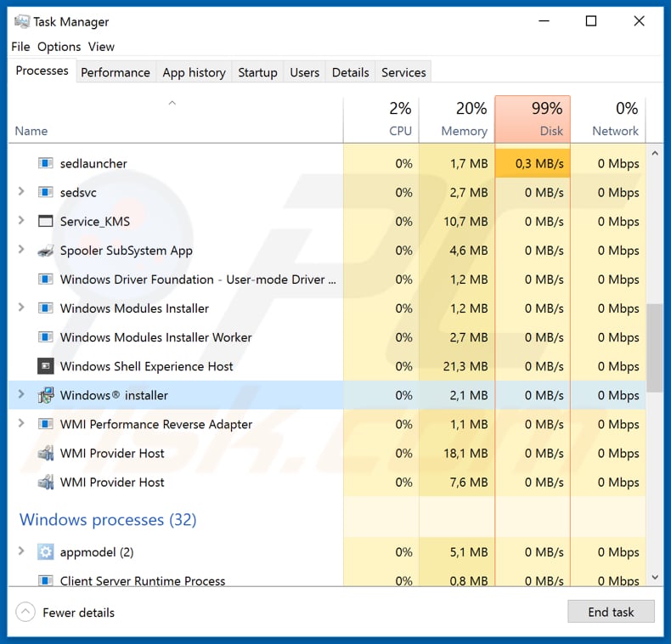This screenshot has width=671, height=644.
Task: Click the Task Manager title bar icon
Action: pos(21,21)
